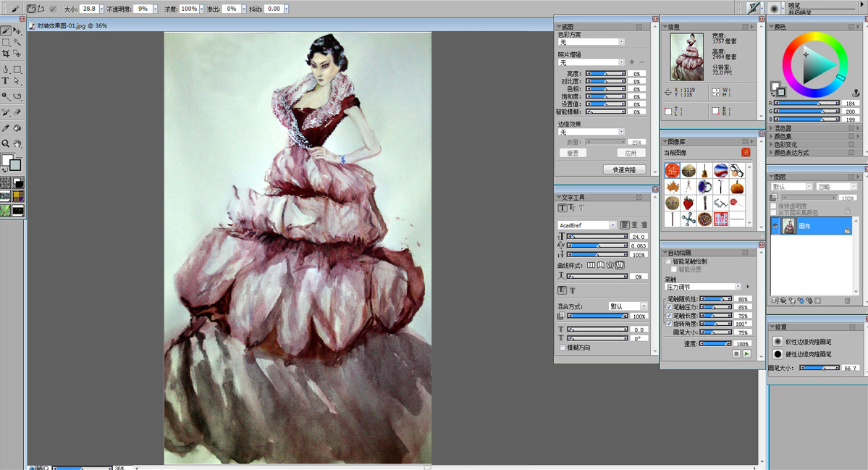868x470 pixels.
Task: Pick the pumpkin image in 图像库
Action: tap(737, 187)
